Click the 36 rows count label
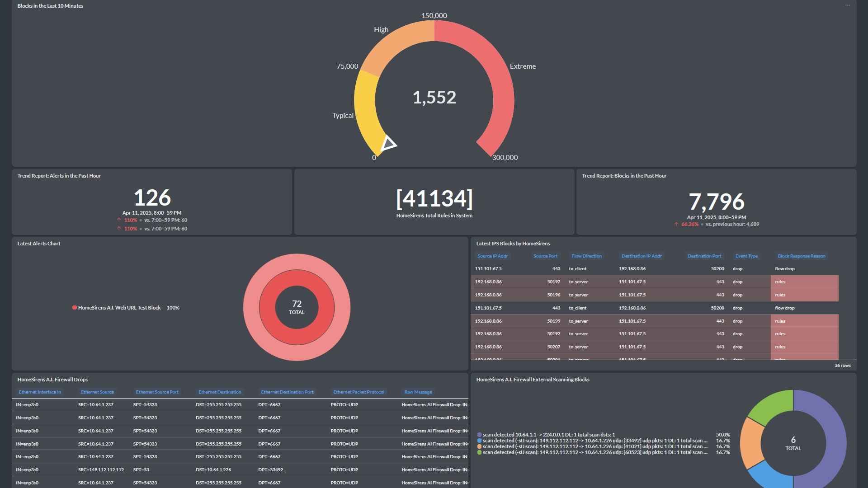Screen dimensions: 868x488 (x=842, y=366)
